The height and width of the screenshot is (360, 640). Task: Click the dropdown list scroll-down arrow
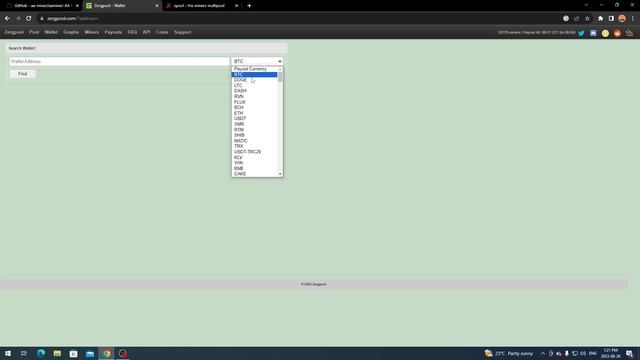click(280, 174)
